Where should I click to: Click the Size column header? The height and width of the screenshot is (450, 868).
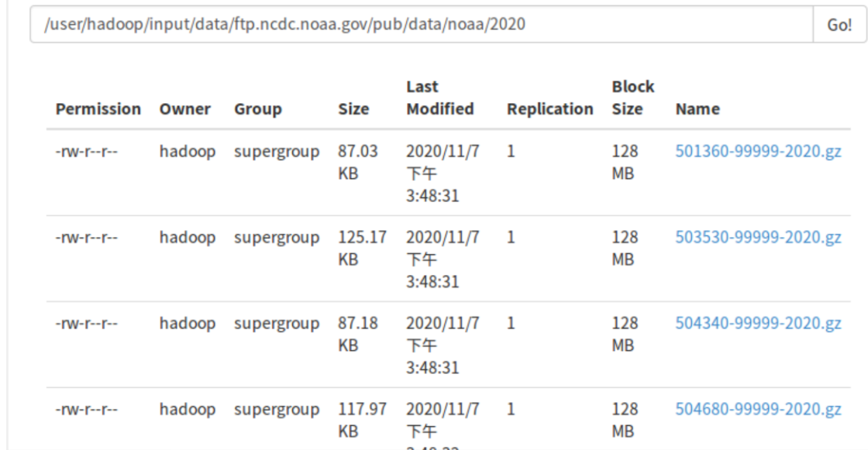[353, 109]
